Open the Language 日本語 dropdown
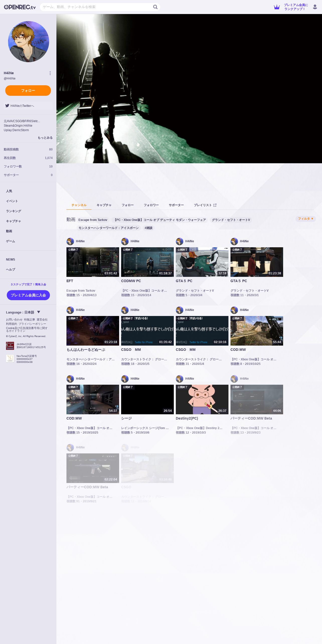322x644 pixels. pyautogui.click(x=23, y=312)
